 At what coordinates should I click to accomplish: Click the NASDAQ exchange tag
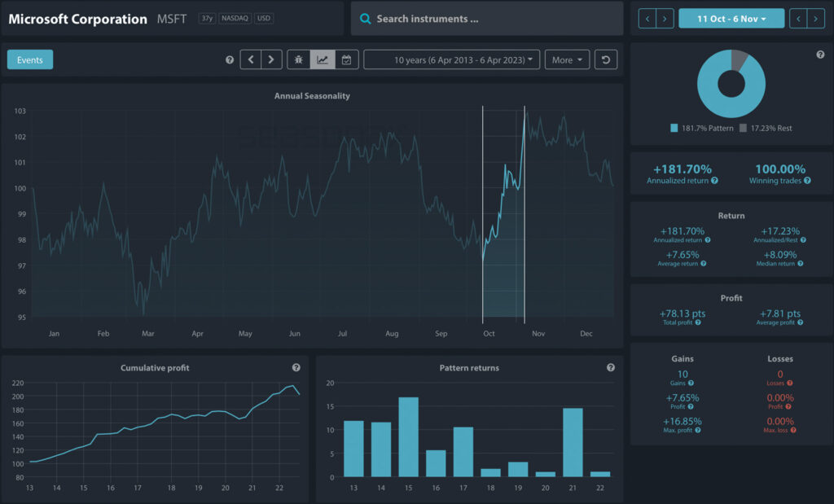coord(234,18)
